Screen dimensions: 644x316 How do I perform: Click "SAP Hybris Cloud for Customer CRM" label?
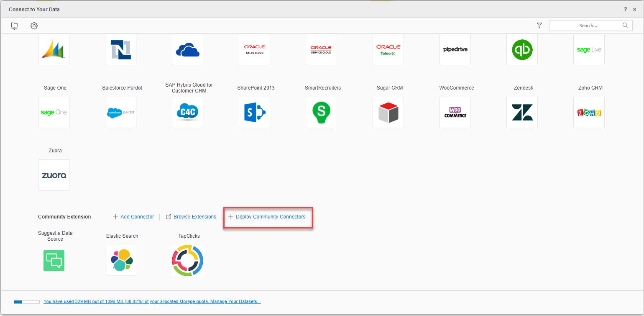coord(189,88)
